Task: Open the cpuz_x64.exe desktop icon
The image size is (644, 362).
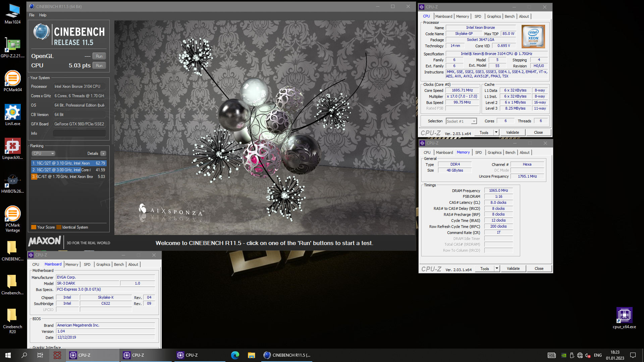Action: [624, 318]
